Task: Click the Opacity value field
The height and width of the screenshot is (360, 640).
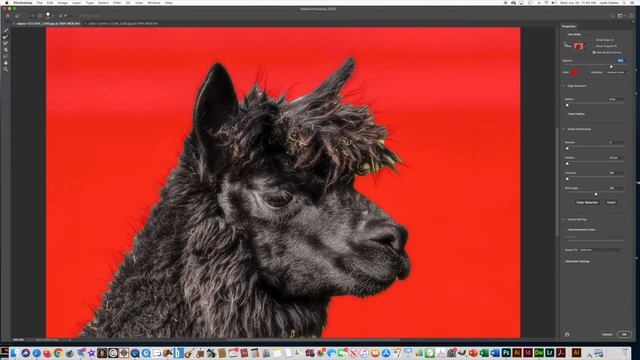Action: [x=620, y=61]
